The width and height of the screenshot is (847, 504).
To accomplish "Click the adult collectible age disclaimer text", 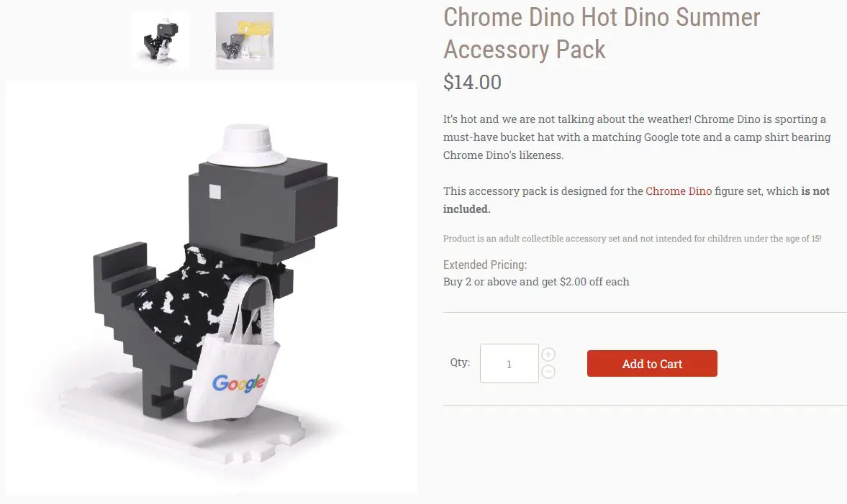I will click(632, 239).
